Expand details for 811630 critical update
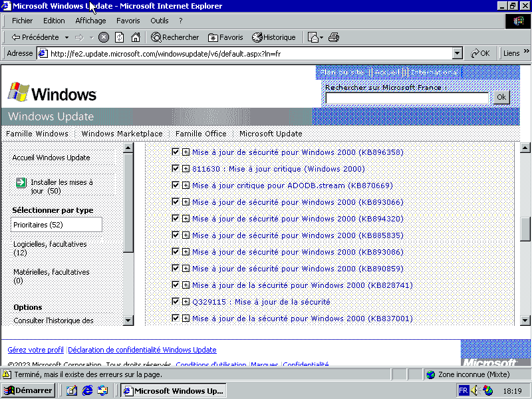This screenshot has height=399, width=532. 186,169
